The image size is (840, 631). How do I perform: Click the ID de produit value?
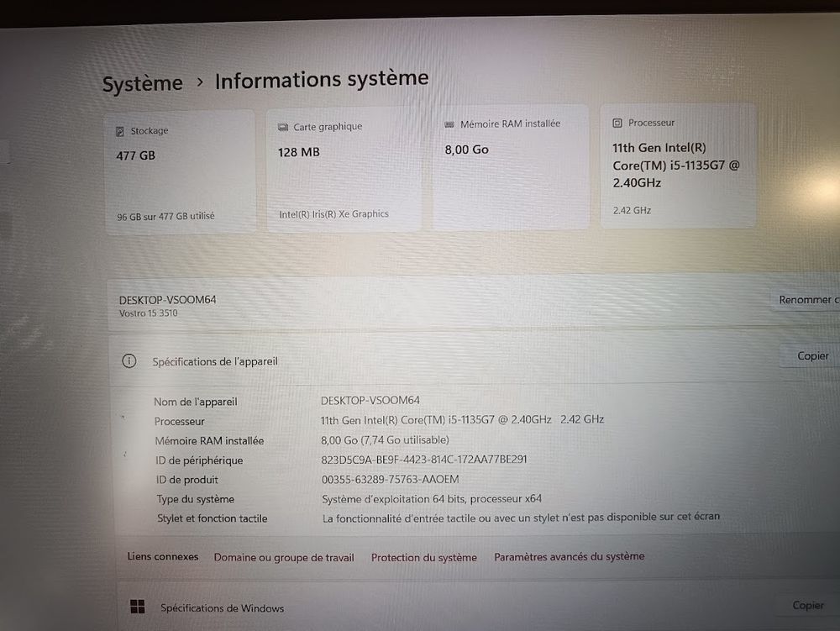(x=390, y=479)
